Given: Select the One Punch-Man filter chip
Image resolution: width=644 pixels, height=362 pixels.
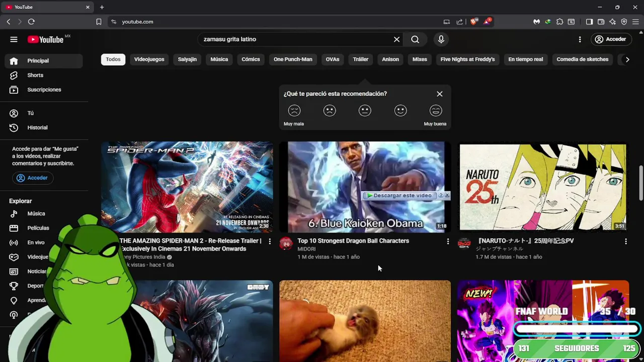Looking at the screenshot, I should coord(293,59).
